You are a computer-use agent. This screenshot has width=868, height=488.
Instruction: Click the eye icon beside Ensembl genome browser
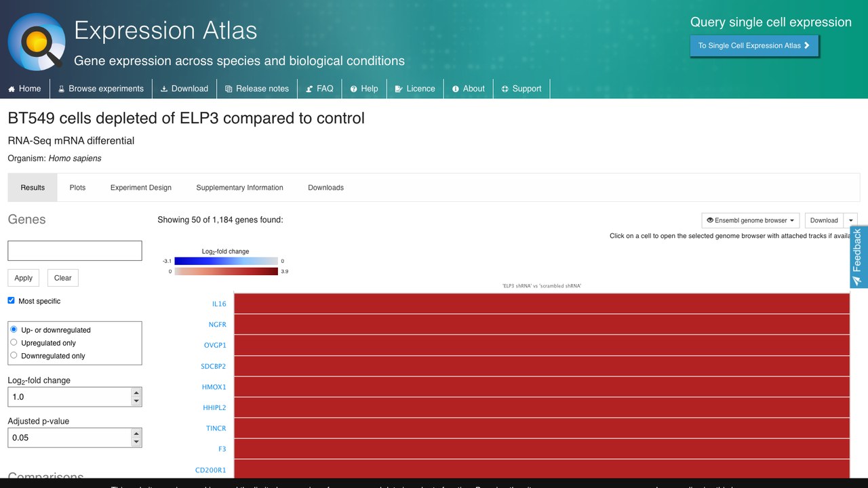coord(710,220)
